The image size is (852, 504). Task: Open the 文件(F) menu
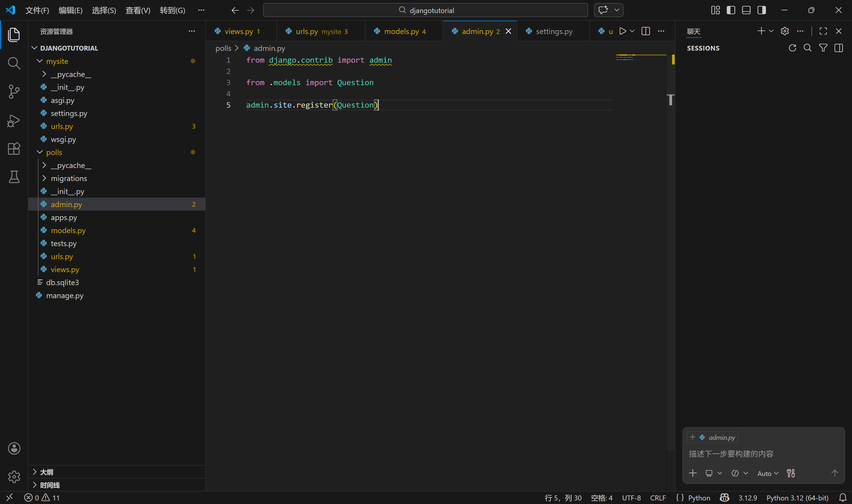(37, 10)
